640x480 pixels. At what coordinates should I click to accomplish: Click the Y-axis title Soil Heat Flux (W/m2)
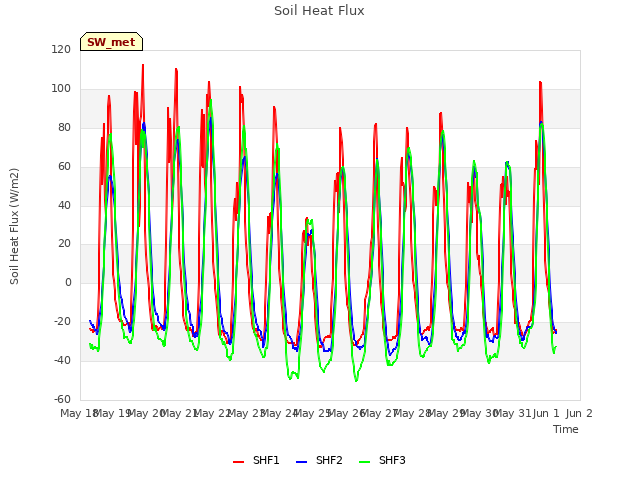click(14, 226)
